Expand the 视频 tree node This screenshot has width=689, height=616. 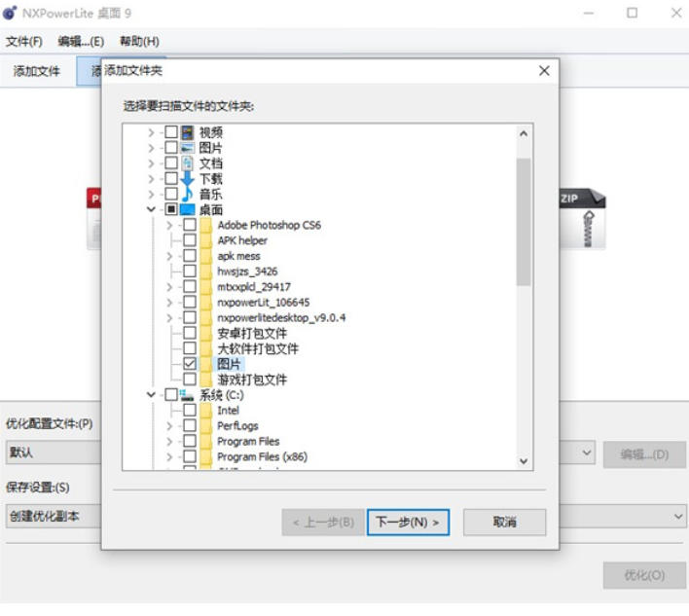coord(151,132)
